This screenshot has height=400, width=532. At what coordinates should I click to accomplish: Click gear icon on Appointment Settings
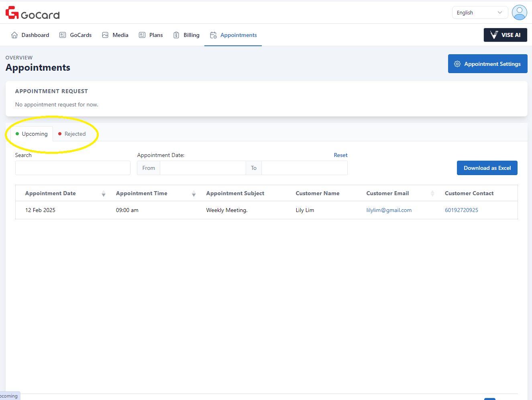click(457, 64)
